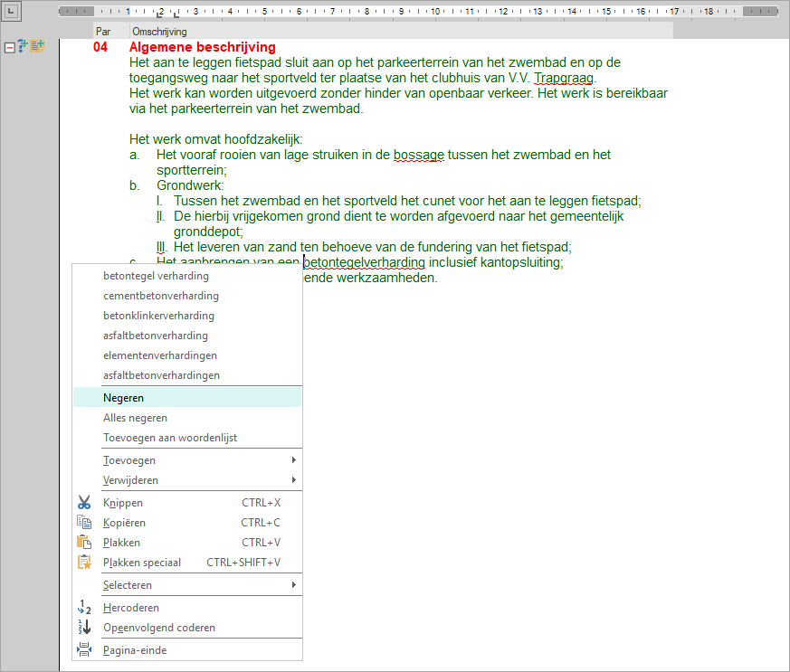790x672 pixels.
Task: Click 'inclusief kantopsluiting;' text
Action: 496,262
